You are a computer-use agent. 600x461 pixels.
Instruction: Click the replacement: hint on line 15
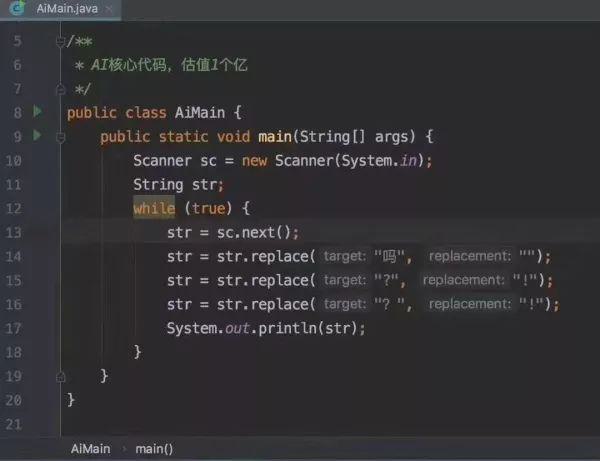pyautogui.click(x=463, y=281)
